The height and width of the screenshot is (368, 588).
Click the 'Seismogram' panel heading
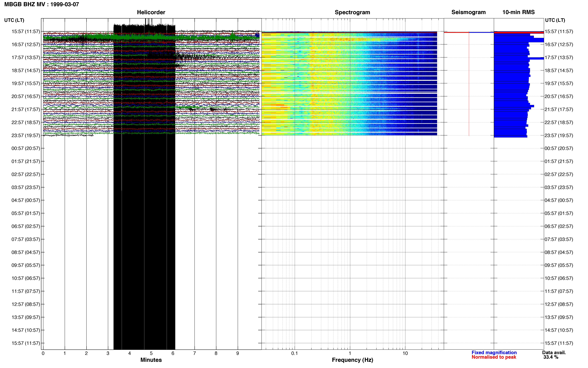point(468,12)
